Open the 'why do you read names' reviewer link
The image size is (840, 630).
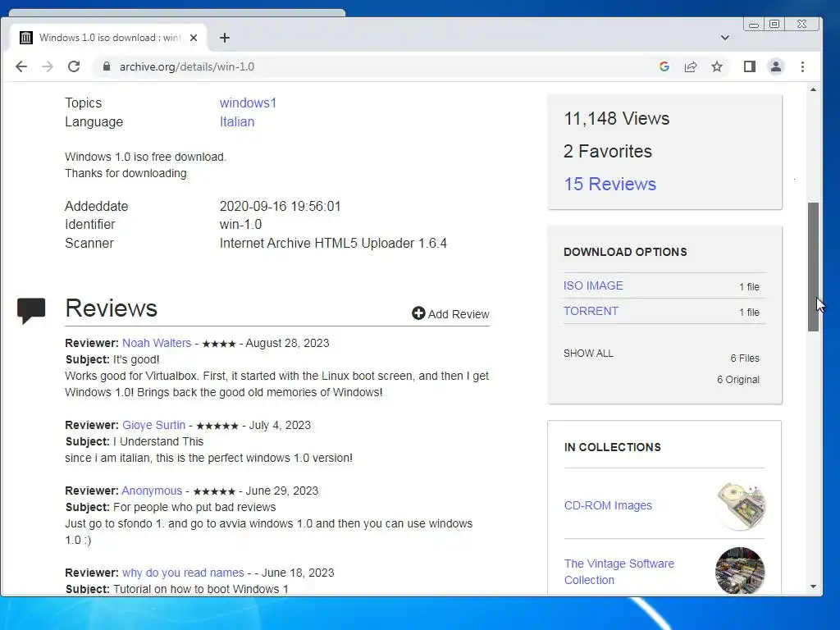point(183,573)
